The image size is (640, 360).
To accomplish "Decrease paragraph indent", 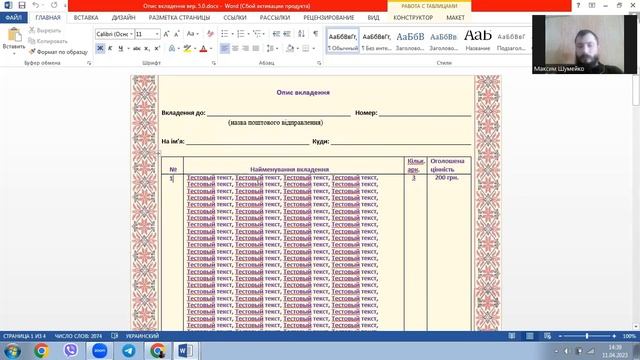I will [276, 34].
